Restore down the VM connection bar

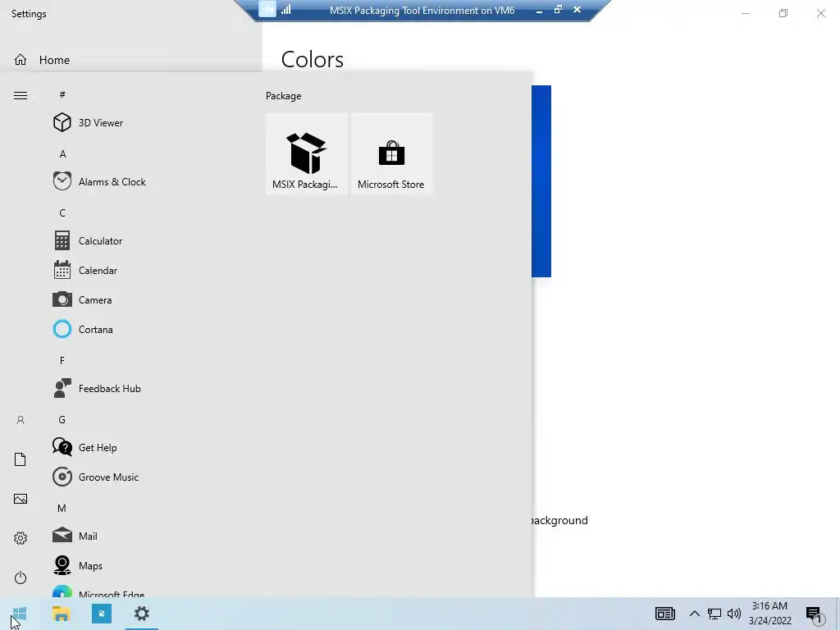pyautogui.click(x=558, y=10)
